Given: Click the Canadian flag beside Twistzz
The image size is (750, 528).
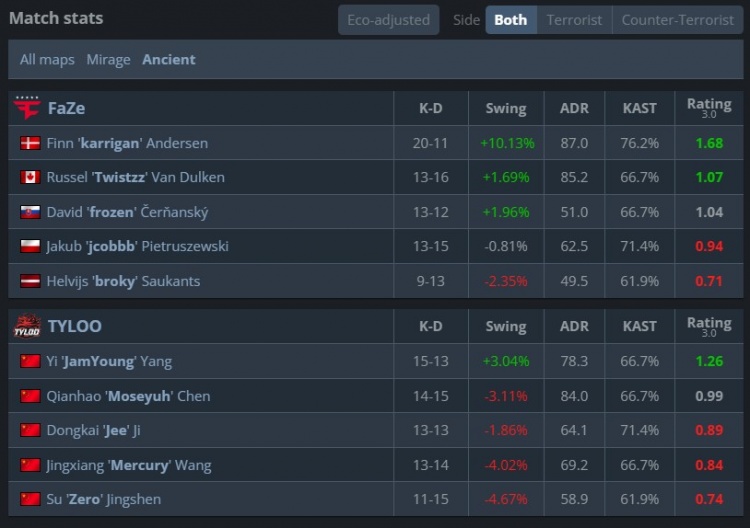Looking at the screenshot, I should tap(30, 177).
